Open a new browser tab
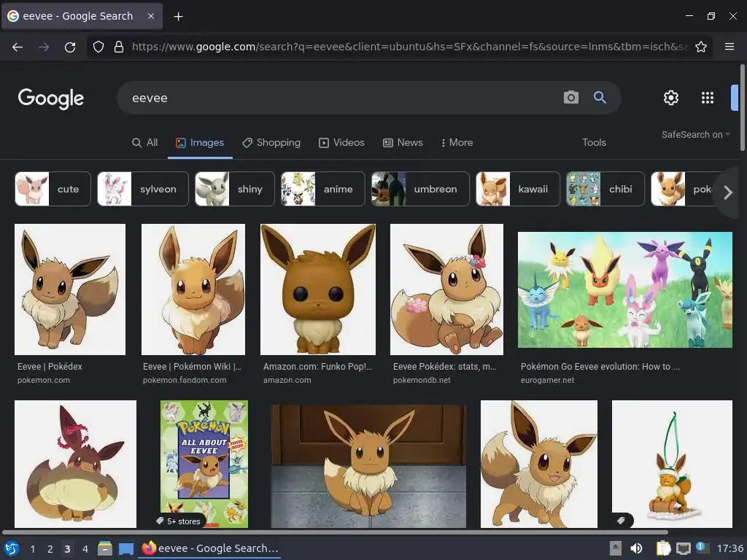 pyautogui.click(x=178, y=16)
